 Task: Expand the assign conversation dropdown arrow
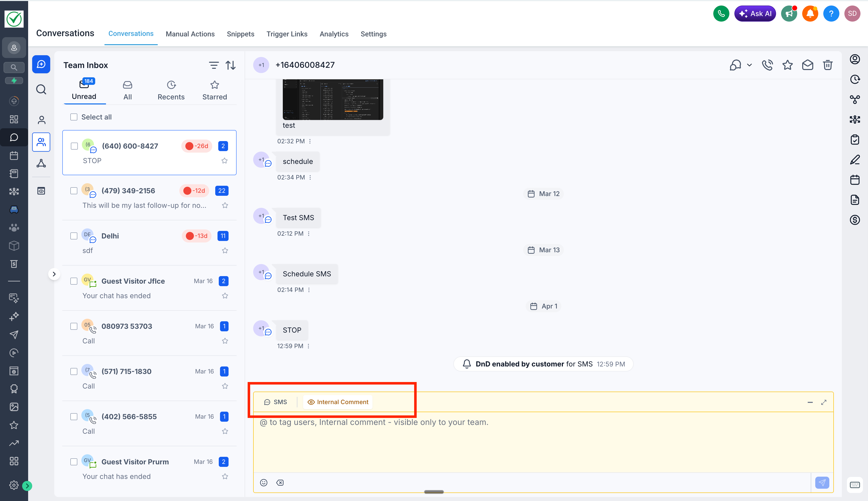tap(749, 65)
